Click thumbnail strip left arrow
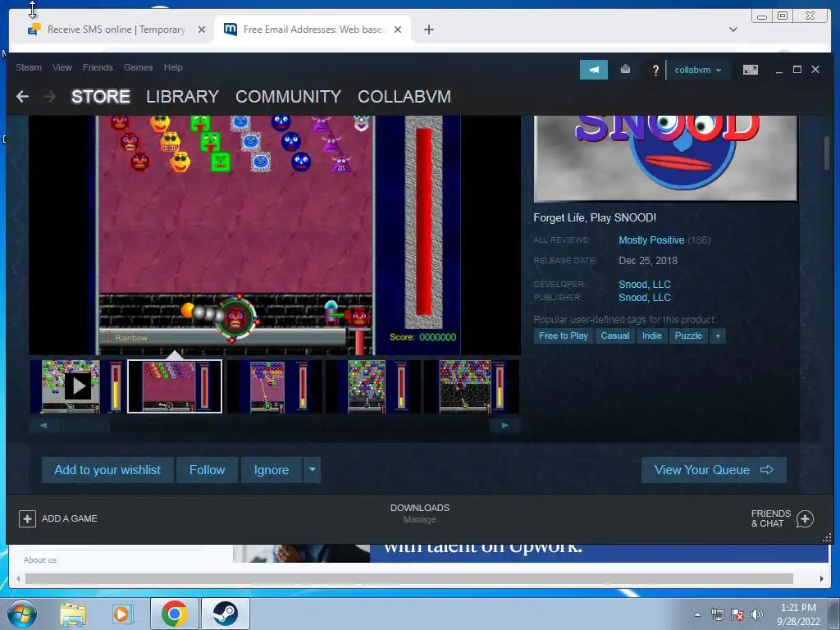 coord(43,426)
